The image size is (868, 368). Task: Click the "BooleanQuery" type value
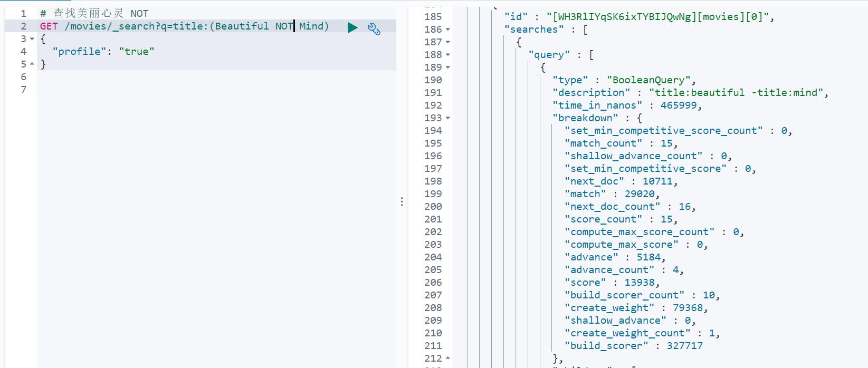pos(648,80)
